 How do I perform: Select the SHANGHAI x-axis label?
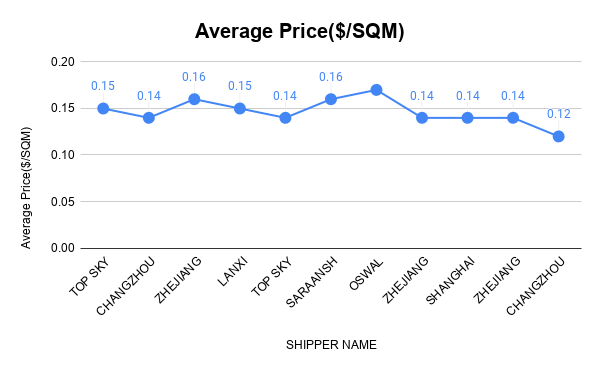pos(450,281)
